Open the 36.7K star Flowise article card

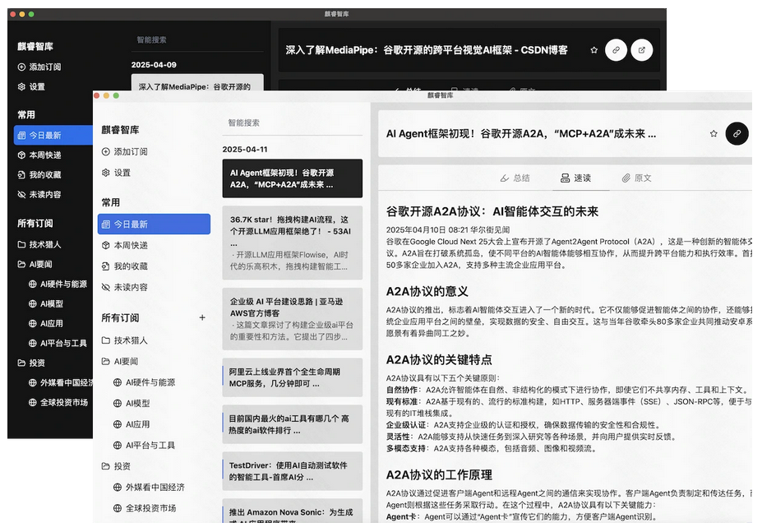point(292,243)
